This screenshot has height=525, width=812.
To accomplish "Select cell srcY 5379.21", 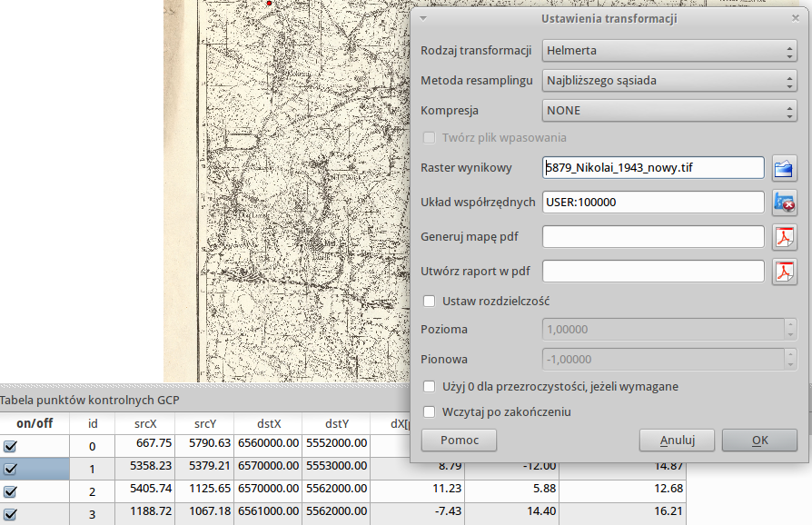I will (204, 469).
